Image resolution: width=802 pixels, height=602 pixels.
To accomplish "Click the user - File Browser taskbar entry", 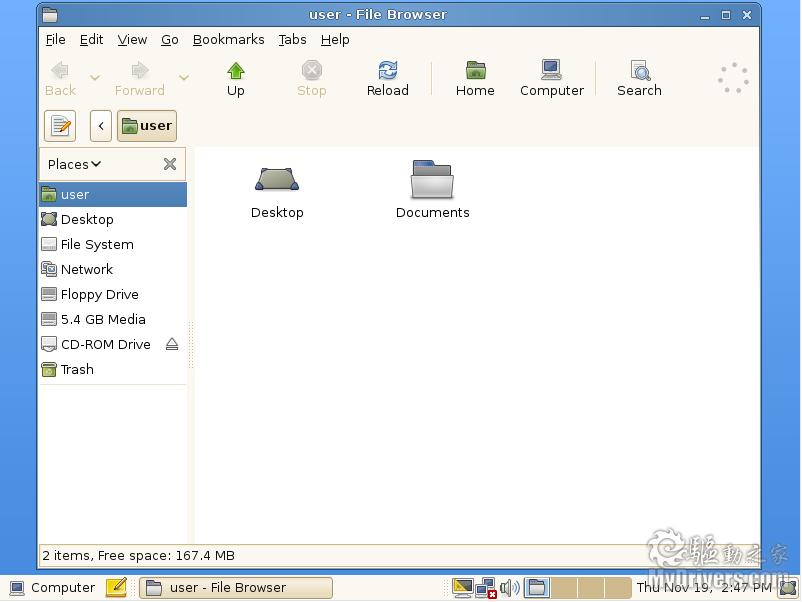I will click(x=235, y=588).
